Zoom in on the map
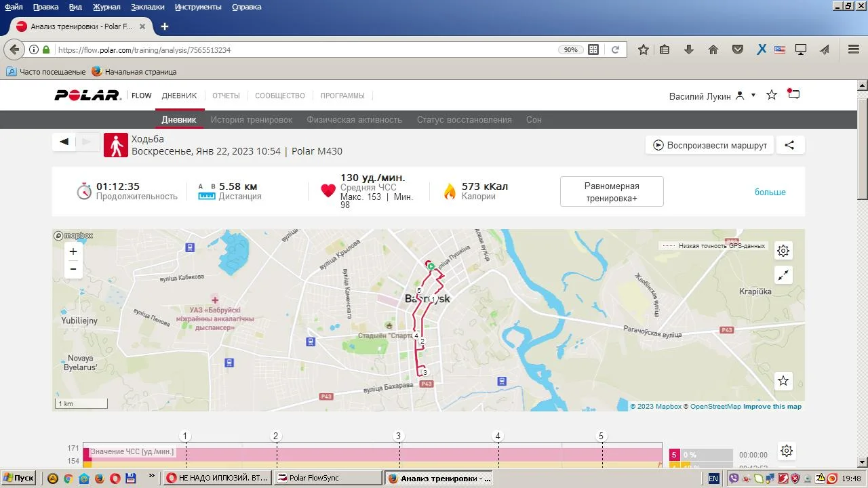The image size is (868, 488). coord(73,251)
